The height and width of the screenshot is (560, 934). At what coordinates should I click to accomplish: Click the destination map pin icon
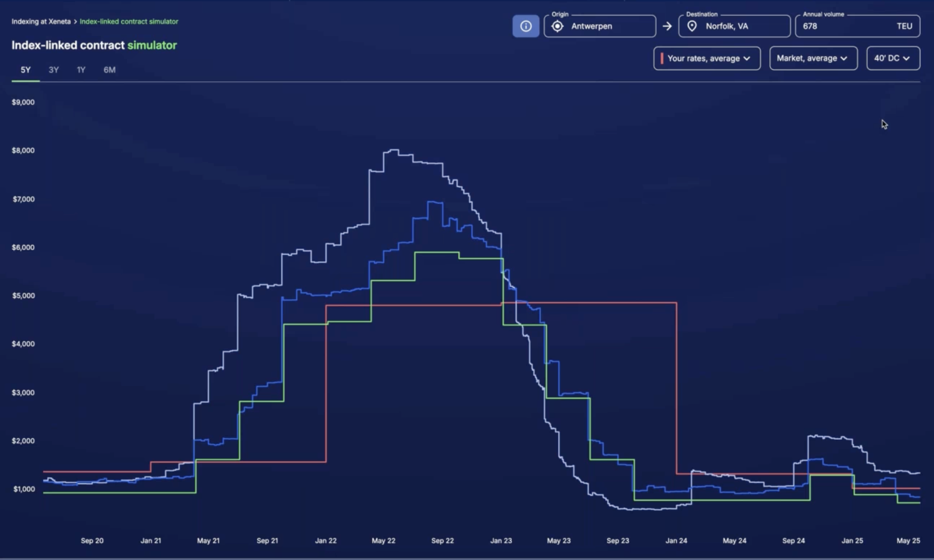click(x=692, y=26)
